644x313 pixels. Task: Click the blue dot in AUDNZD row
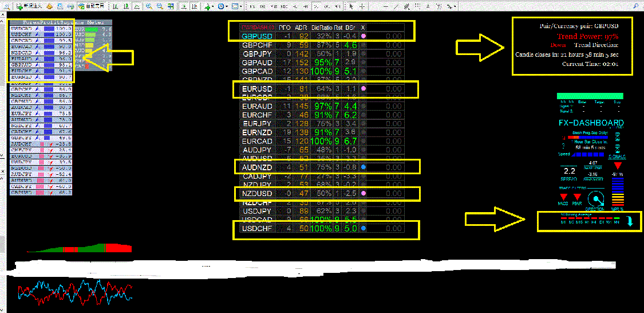[x=363, y=167]
